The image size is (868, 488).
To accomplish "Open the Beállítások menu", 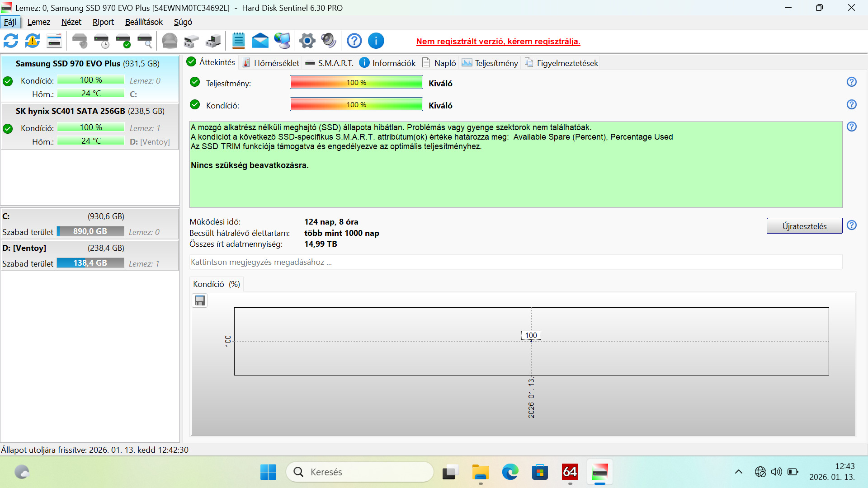I will point(144,22).
